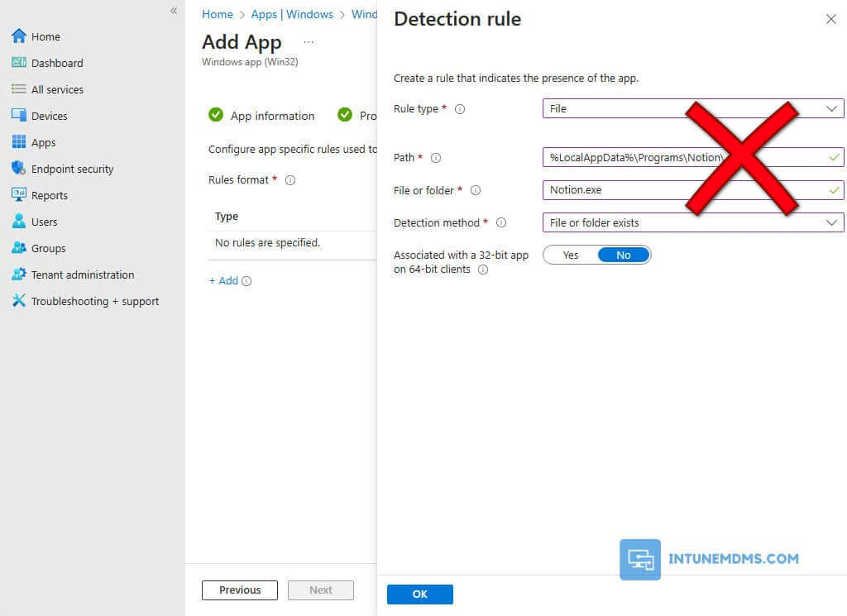This screenshot has width=847, height=616.
Task: Open the Reports icon in sidebar
Action: 19,195
